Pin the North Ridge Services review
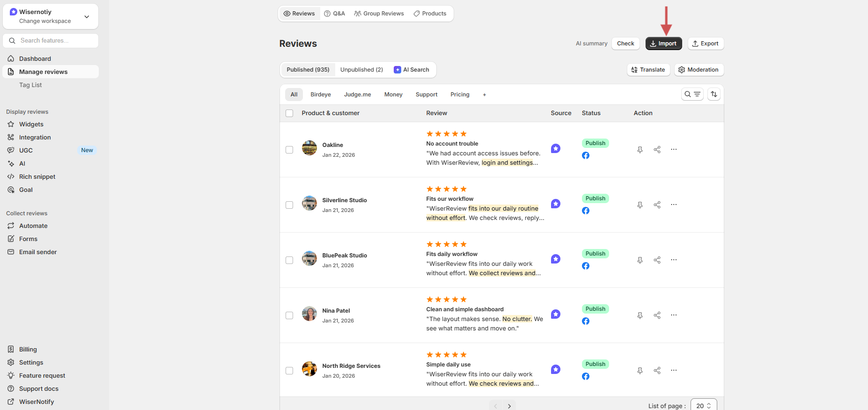868x410 pixels. tap(640, 371)
